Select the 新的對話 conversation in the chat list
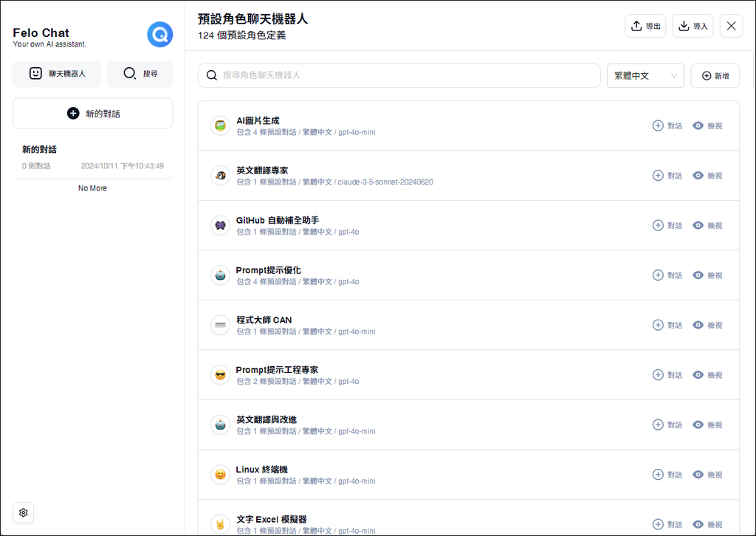 (x=92, y=157)
